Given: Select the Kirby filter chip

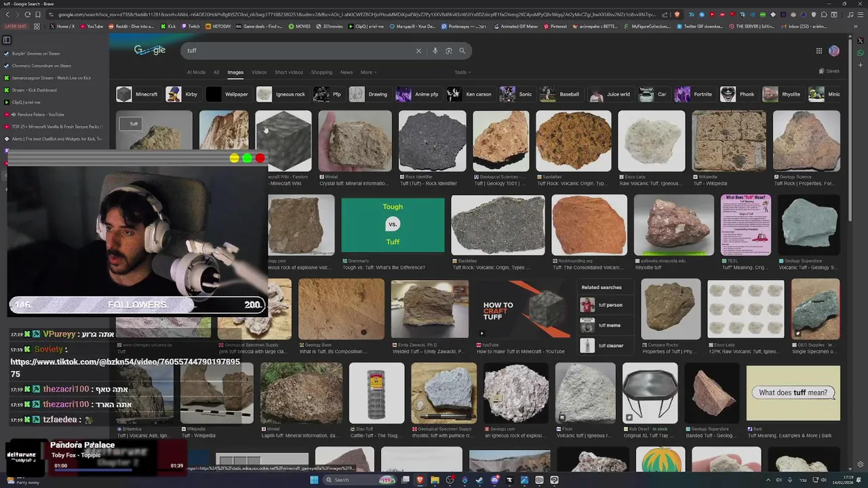Looking at the screenshot, I should 182,94.
